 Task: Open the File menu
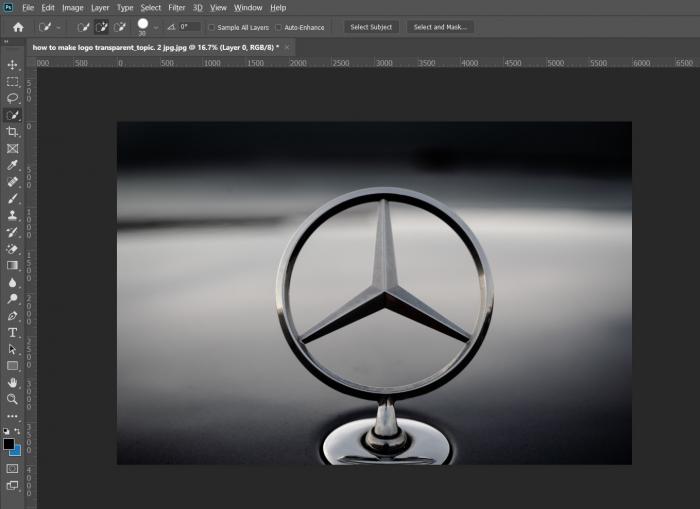point(28,8)
